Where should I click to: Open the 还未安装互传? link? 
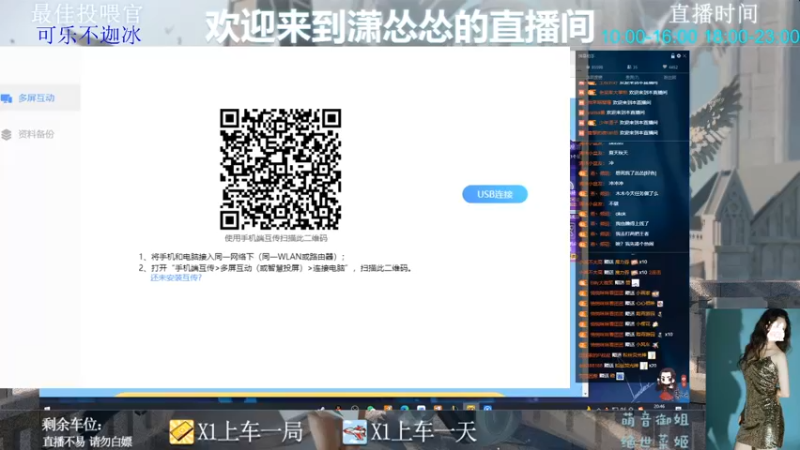pos(176,278)
